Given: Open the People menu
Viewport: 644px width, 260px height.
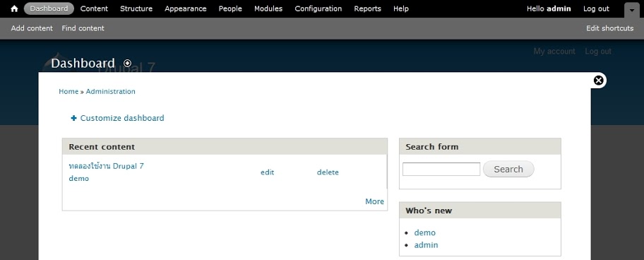Looking at the screenshot, I should point(230,8).
